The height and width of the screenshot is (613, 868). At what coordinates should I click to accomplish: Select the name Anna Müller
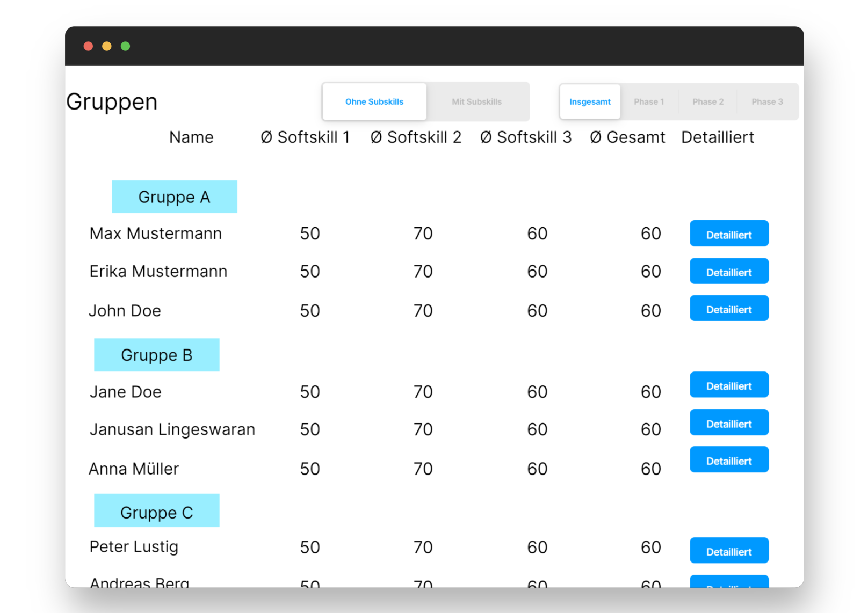(x=134, y=469)
